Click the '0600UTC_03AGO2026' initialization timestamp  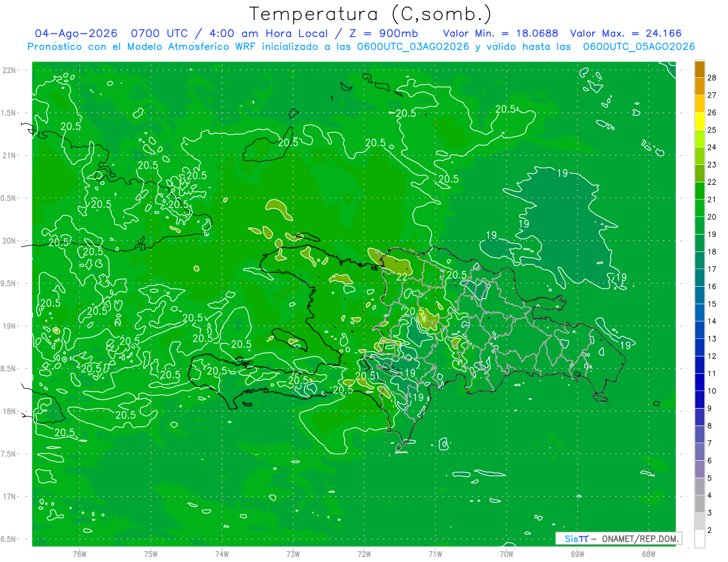coord(413,47)
